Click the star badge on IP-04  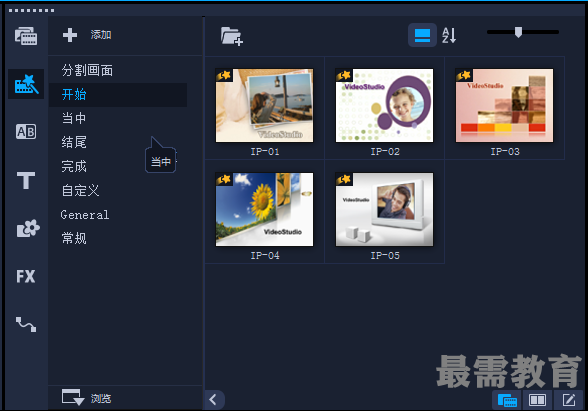pyautogui.click(x=224, y=179)
